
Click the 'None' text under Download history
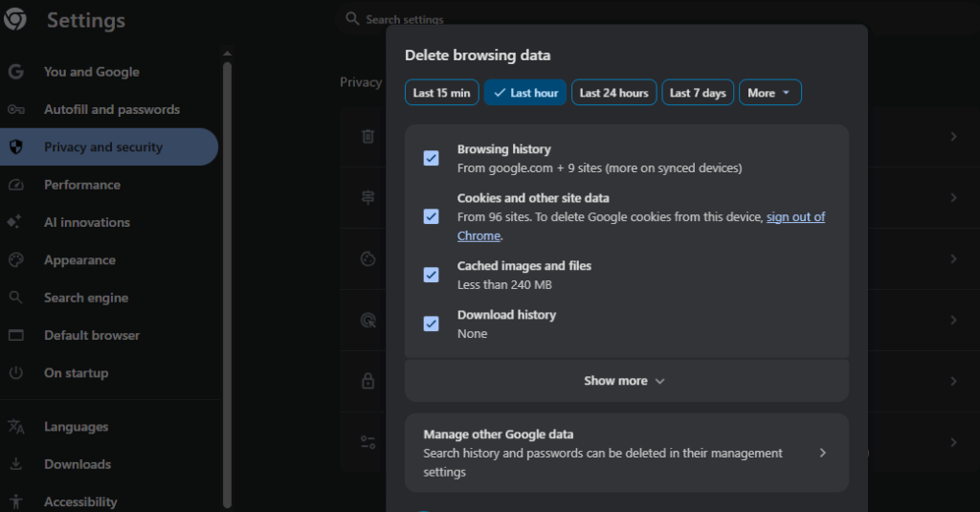point(472,333)
